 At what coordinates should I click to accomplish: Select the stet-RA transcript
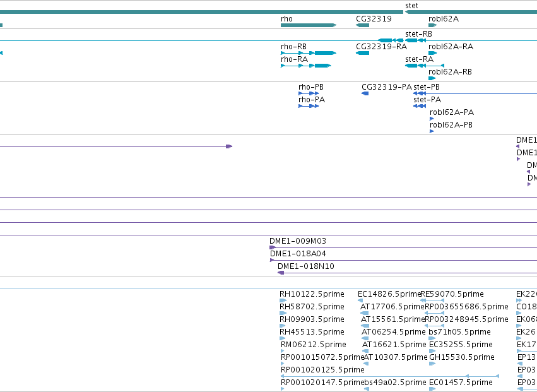pos(425,66)
